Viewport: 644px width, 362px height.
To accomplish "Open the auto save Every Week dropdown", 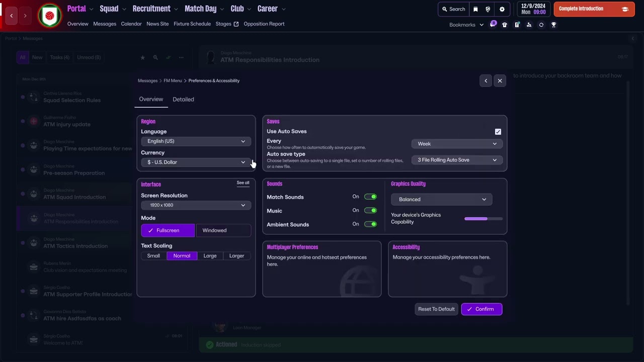I will (457, 144).
